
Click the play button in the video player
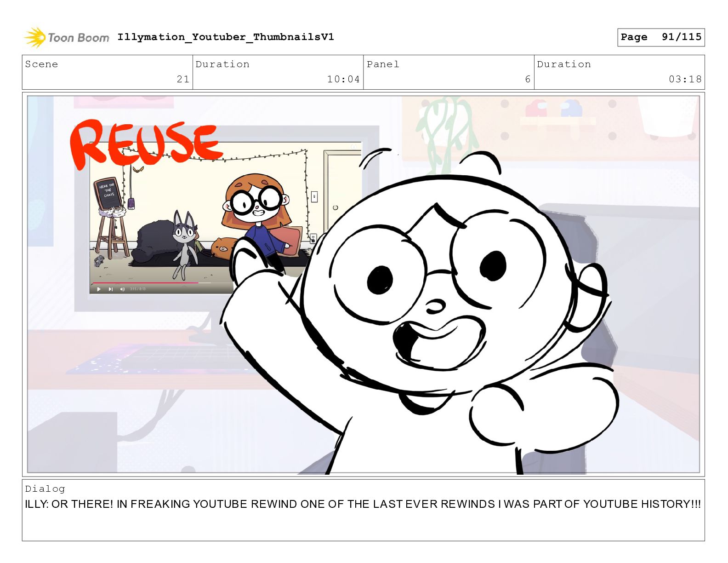pos(99,289)
